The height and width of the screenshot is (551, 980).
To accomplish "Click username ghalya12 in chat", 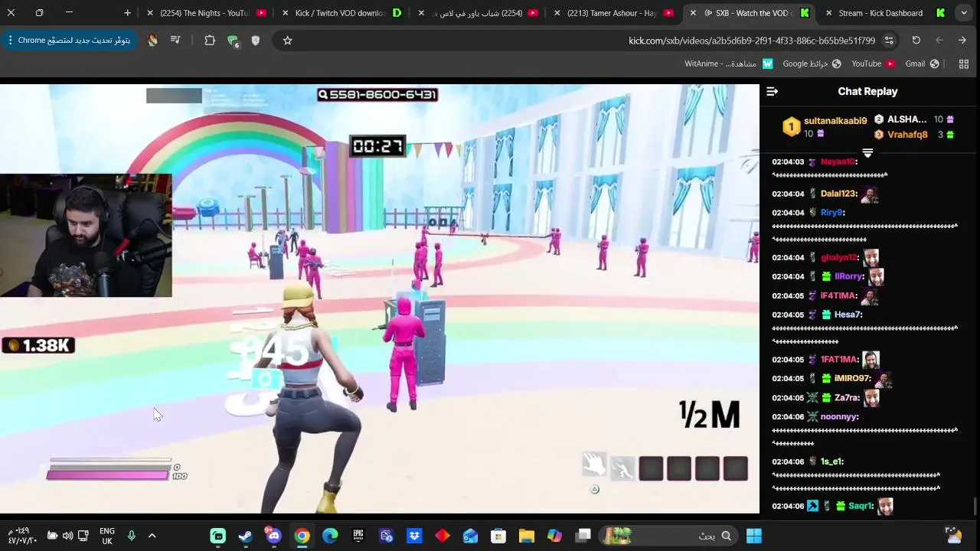I will pyautogui.click(x=839, y=258).
